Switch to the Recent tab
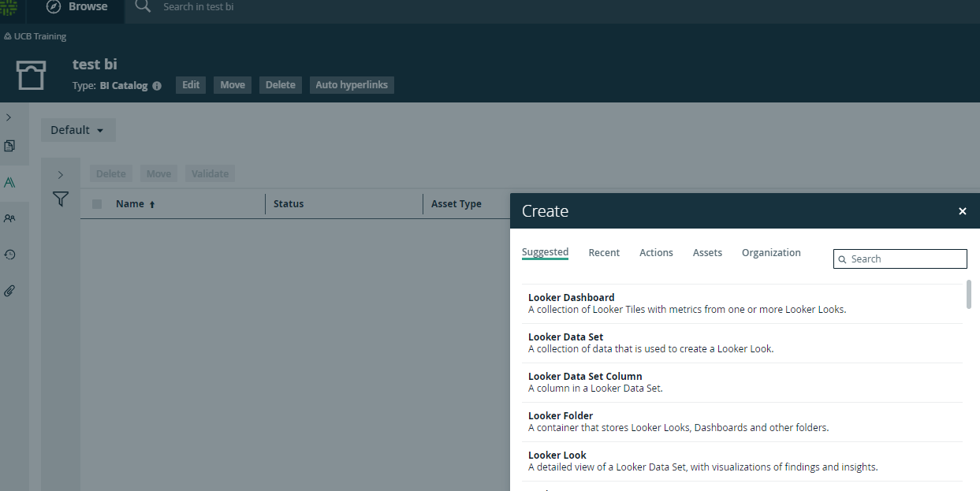Image resolution: width=980 pixels, height=491 pixels. 604,253
